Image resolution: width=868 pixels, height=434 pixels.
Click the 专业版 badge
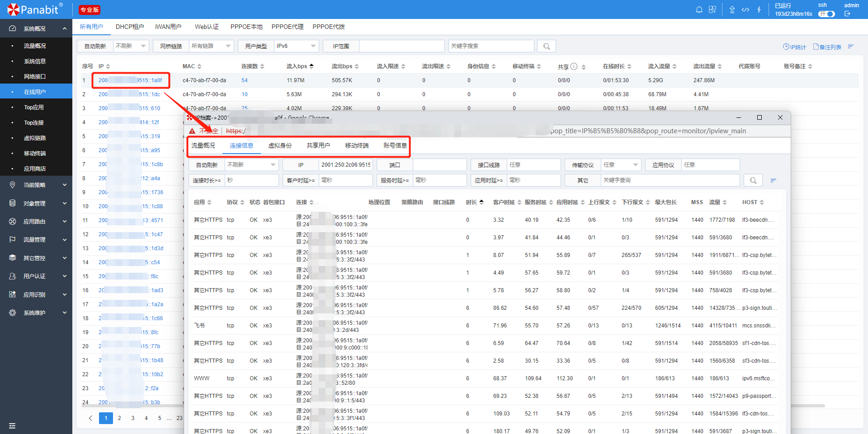coord(90,10)
